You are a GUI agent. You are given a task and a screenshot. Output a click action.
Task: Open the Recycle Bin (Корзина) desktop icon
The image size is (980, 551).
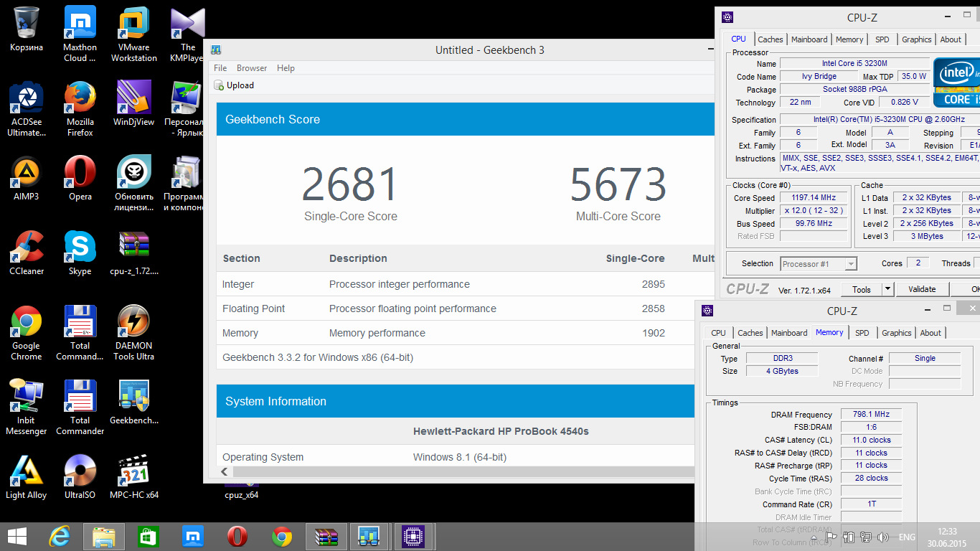(27, 30)
